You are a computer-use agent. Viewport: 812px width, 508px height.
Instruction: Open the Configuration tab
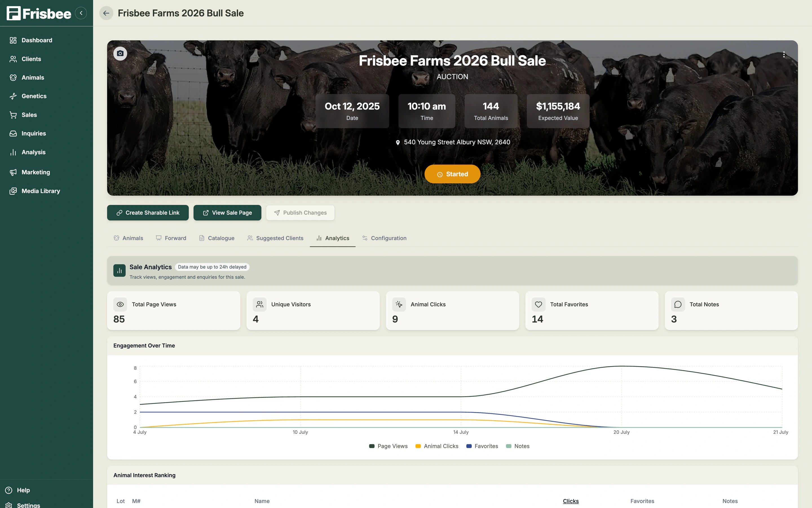click(x=384, y=238)
